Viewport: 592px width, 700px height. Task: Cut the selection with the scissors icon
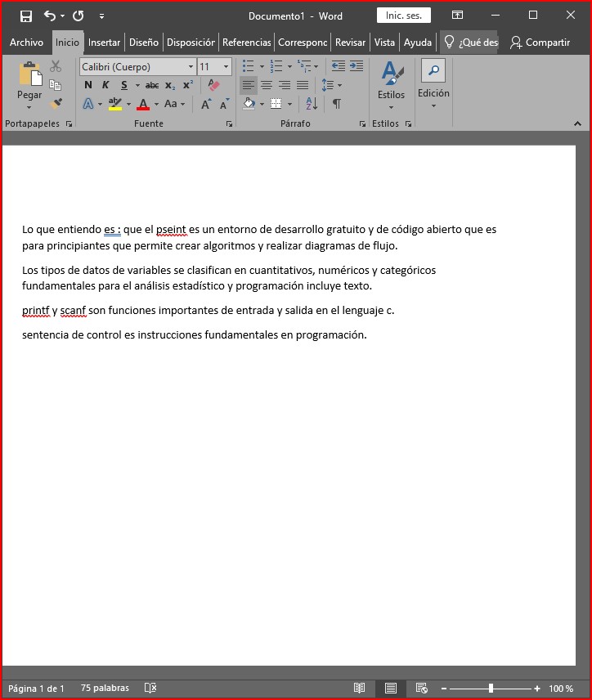click(56, 66)
